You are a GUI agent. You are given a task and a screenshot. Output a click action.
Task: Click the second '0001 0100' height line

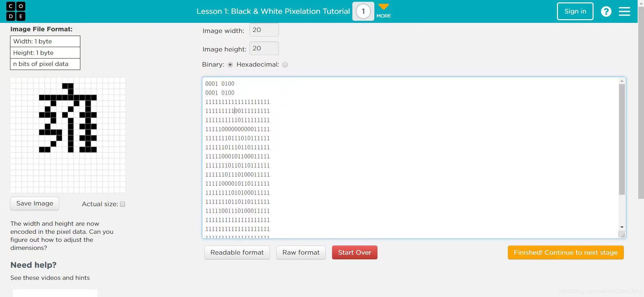pos(220,93)
